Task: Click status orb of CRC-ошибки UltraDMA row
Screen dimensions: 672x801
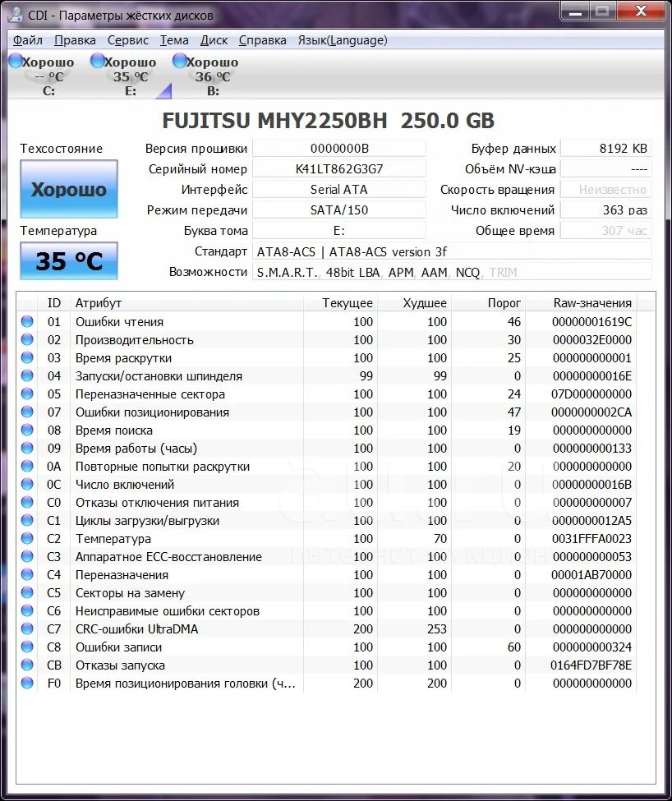Action: coord(27,628)
